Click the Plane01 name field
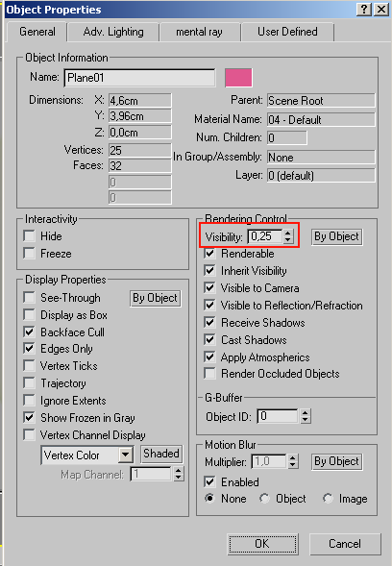Image resolution: width=392 pixels, height=566 pixels. [x=139, y=78]
